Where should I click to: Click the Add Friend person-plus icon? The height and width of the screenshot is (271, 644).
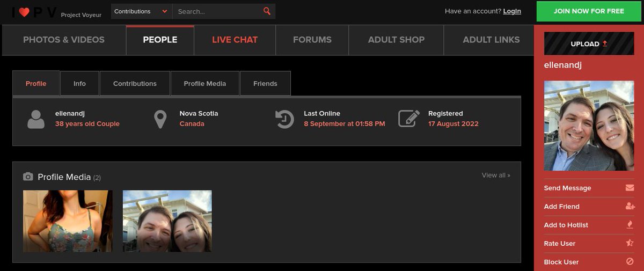click(x=630, y=206)
